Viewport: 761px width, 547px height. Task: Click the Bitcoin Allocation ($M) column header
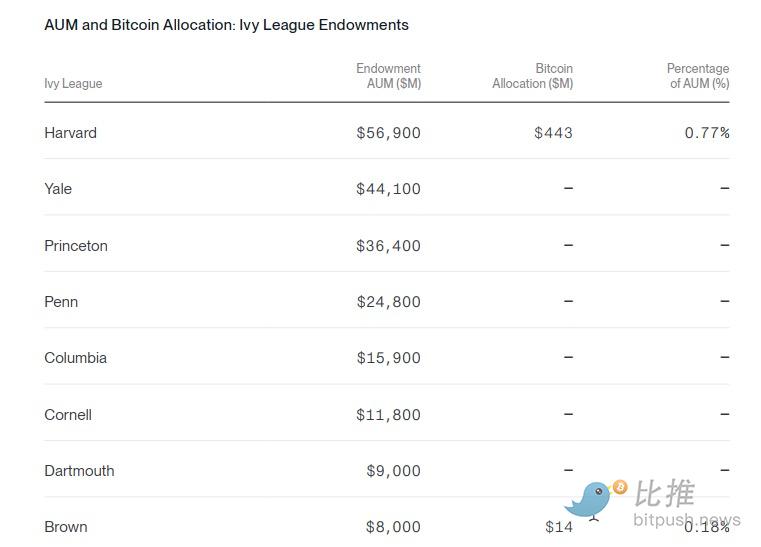[x=533, y=76]
